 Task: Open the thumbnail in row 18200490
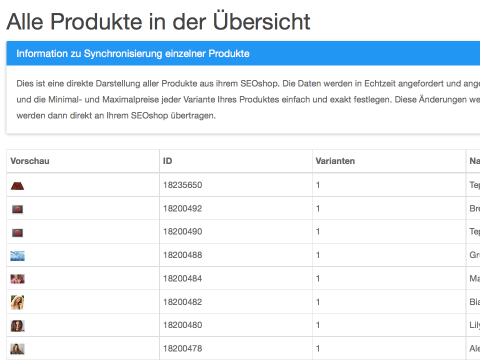click(17, 232)
